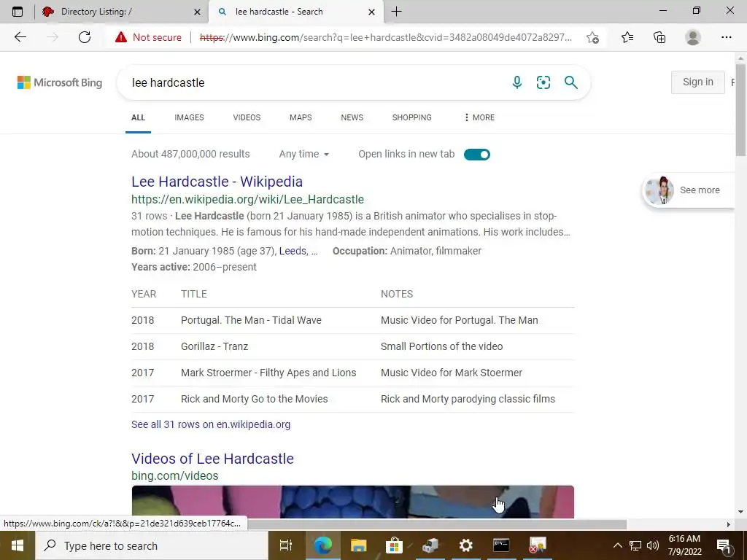
Task: Open a new browser tab
Action: tap(396, 12)
